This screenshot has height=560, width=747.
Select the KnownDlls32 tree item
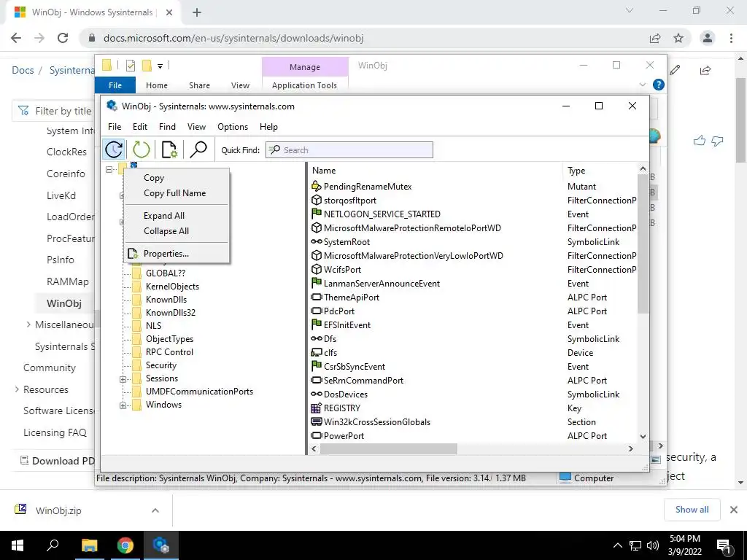(171, 313)
